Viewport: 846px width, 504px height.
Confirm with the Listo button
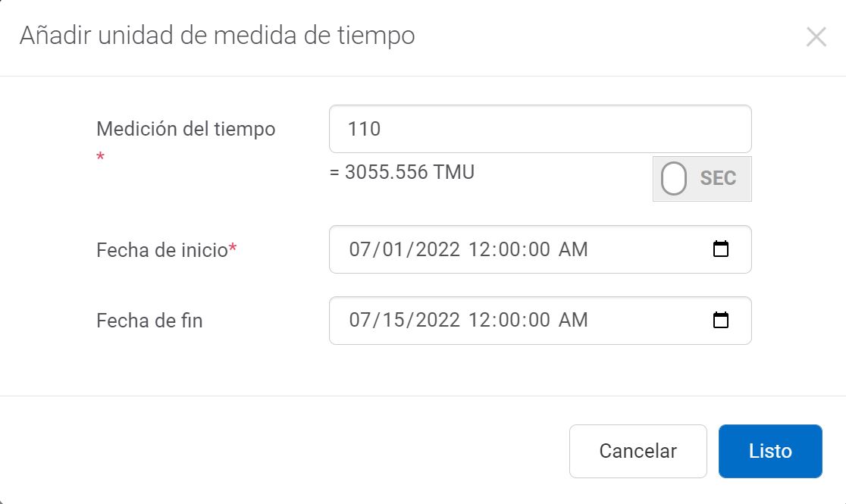coord(770,451)
